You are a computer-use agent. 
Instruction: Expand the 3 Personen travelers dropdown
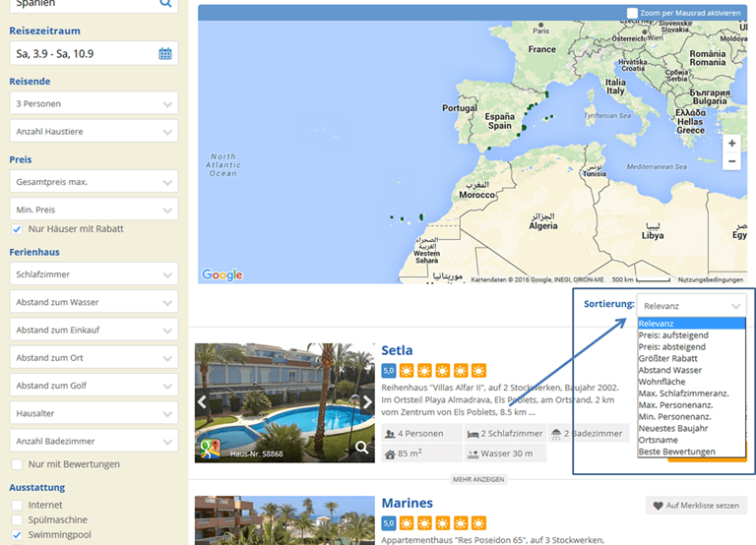(x=95, y=103)
